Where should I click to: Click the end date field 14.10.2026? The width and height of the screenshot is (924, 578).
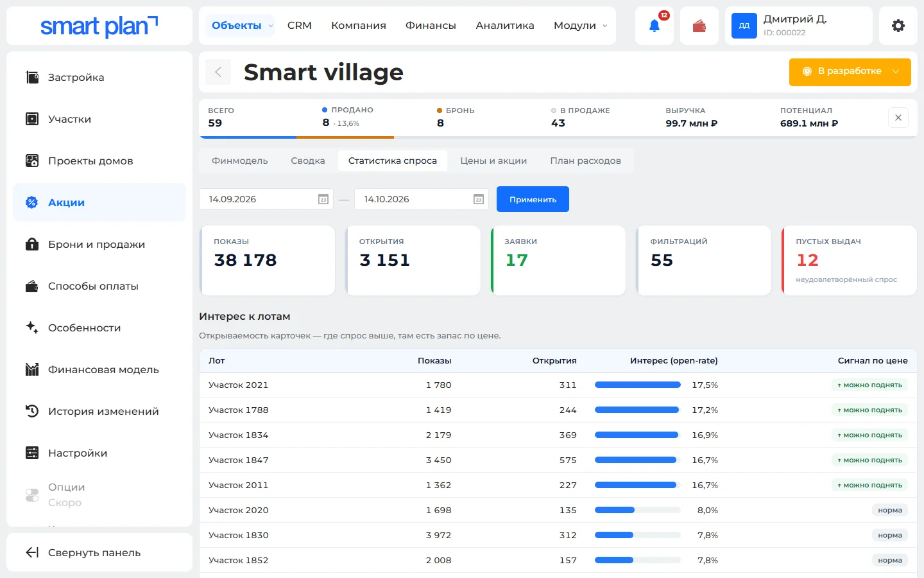pos(422,199)
